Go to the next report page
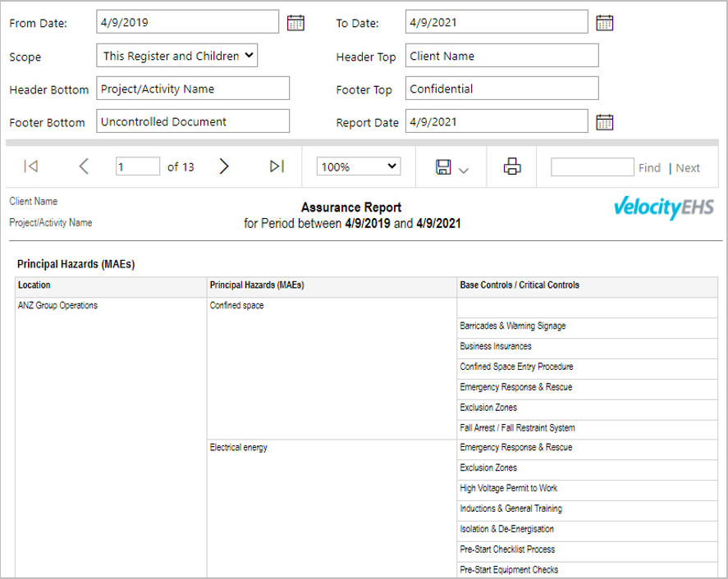This screenshot has width=728, height=579. coord(224,166)
